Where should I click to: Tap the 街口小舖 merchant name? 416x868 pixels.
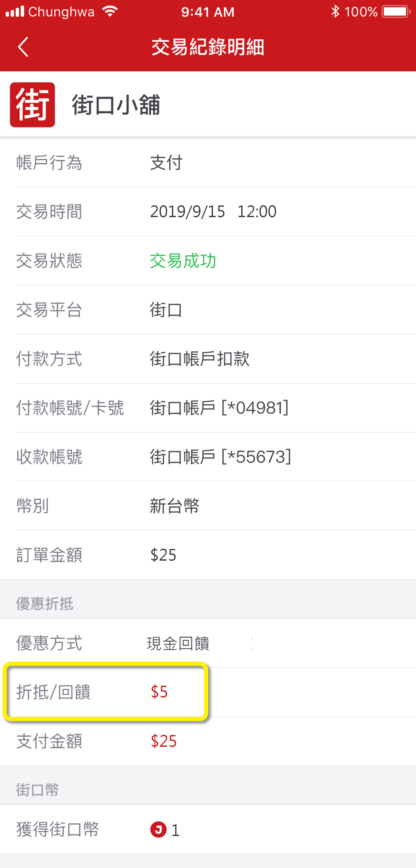point(116,105)
